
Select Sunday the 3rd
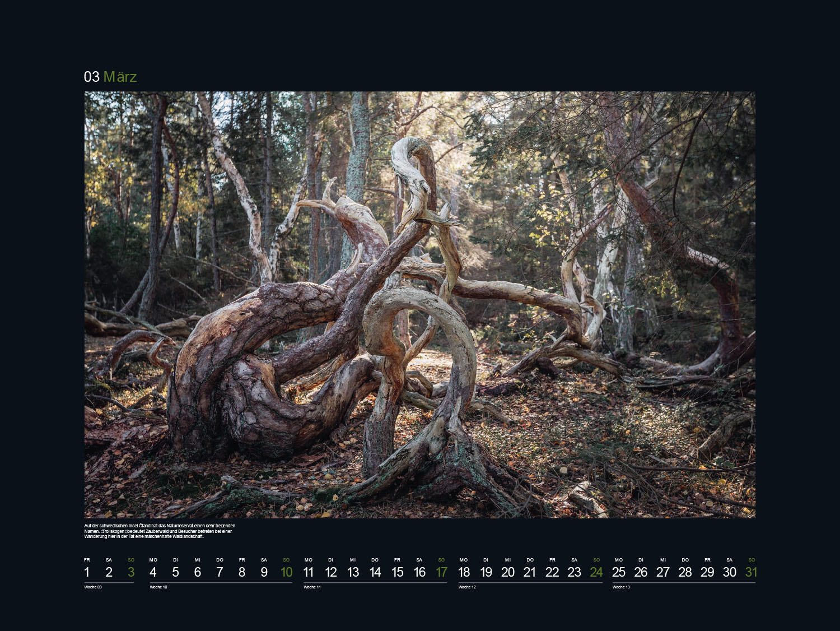tap(131, 572)
